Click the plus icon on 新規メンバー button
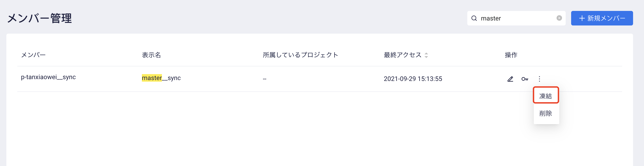The image size is (644, 166). click(x=582, y=18)
